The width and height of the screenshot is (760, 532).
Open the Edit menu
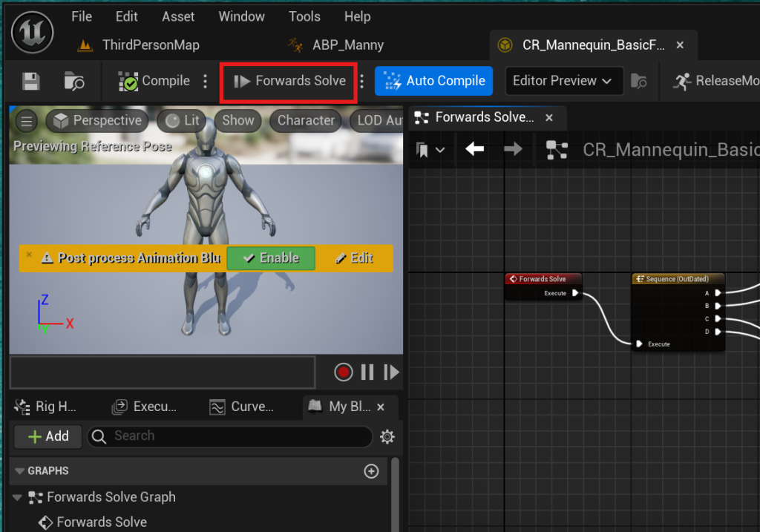(126, 16)
